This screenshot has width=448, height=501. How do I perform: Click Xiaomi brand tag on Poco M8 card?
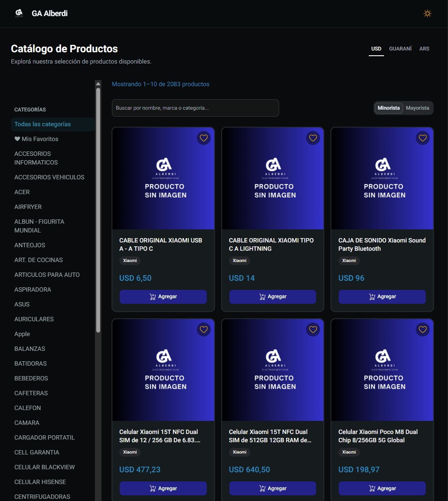coord(349,452)
